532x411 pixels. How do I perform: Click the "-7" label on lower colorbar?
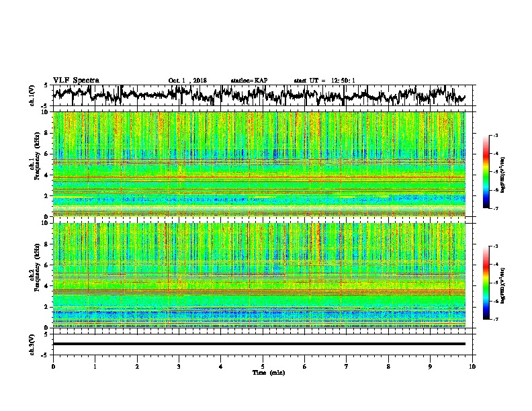click(495, 320)
